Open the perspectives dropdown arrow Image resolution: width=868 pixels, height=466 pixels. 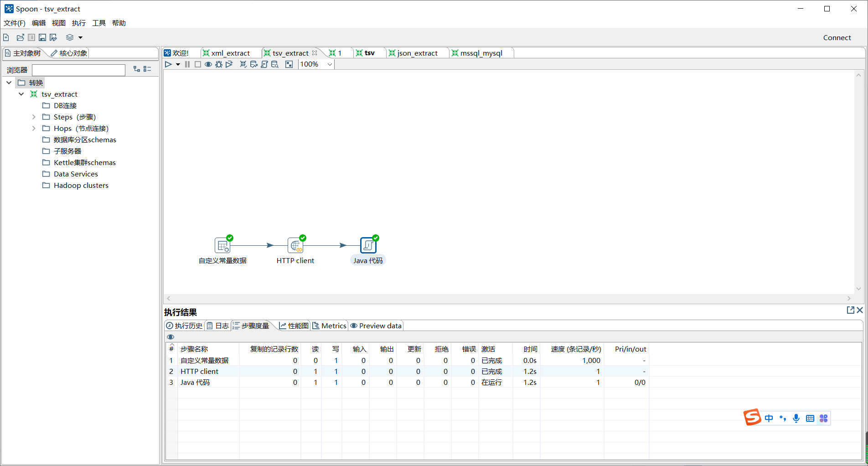81,38
